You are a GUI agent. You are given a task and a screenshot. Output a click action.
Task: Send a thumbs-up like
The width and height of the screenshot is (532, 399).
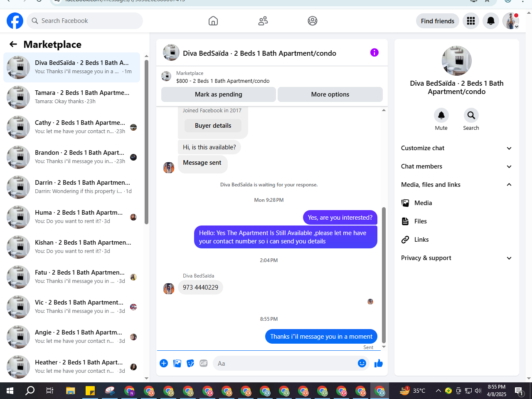[x=379, y=363]
